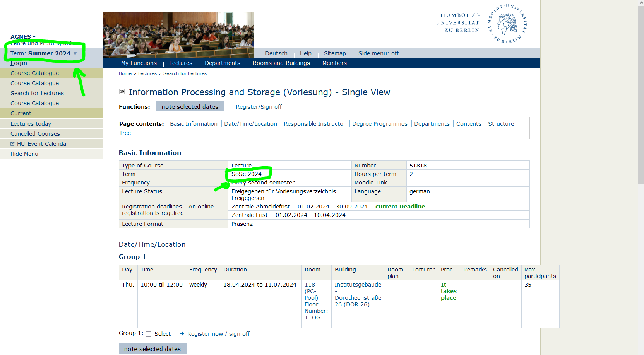Open Lectures today in the sidebar

click(31, 124)
